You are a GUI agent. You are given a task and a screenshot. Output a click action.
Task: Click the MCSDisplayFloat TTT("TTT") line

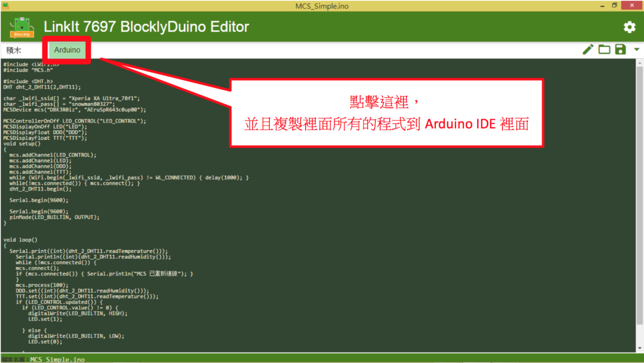point(45,138)
